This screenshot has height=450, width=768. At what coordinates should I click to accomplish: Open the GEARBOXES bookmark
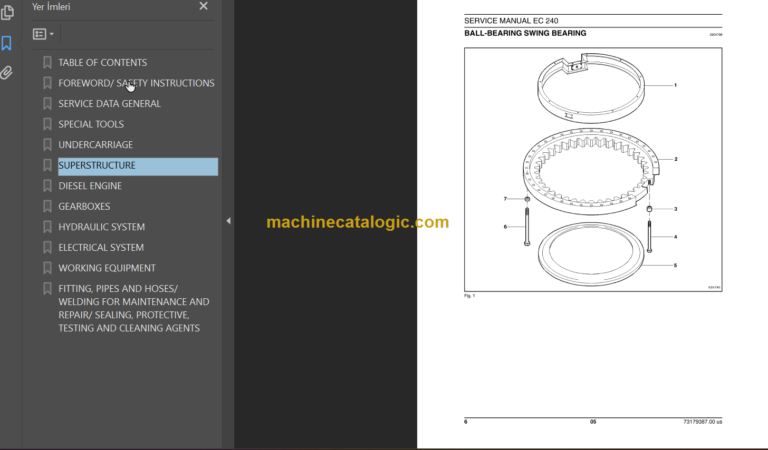(x=84, y=207)
